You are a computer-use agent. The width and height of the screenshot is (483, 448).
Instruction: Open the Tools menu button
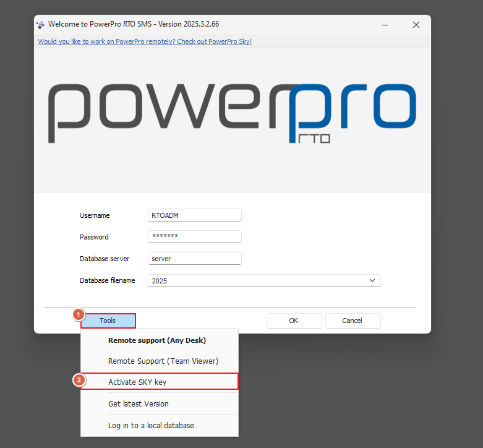[x=108, y=321]
